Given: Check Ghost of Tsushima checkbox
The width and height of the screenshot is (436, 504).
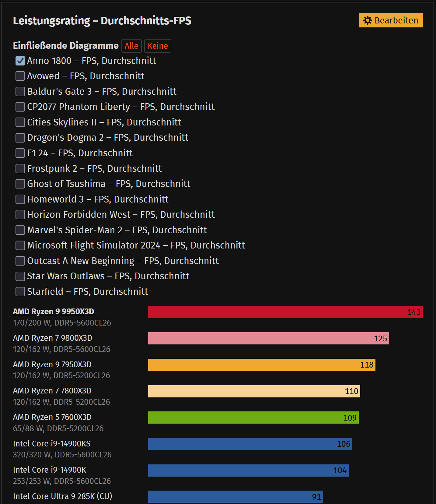Looking at the screenshot, I should [x=20, y=184].
